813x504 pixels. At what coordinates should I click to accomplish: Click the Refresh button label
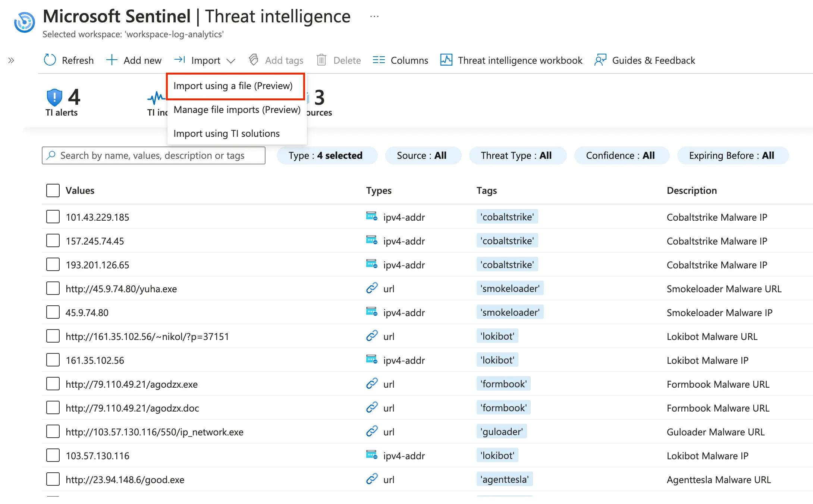click(x=78, y=60)
